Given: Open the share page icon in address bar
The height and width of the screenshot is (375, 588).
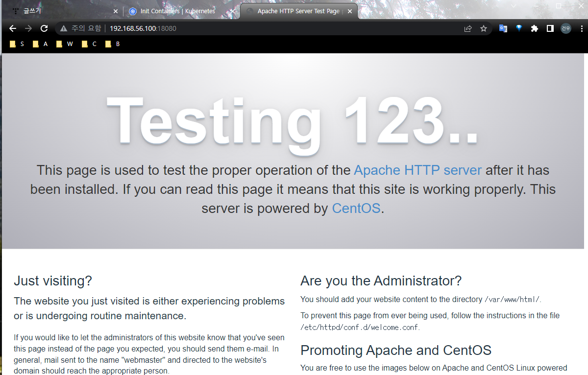Looking at the screenshot, I should pyautogui.click(x=468, y=28).
